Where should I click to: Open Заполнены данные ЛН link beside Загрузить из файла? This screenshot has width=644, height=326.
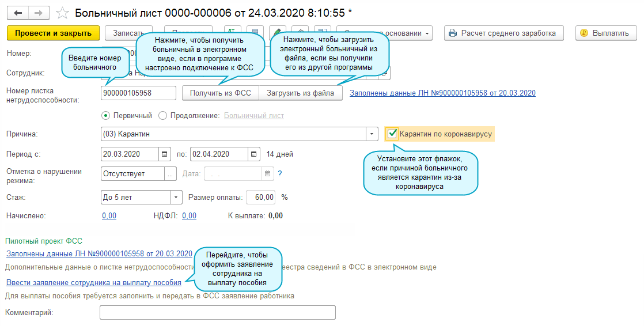click(x=443, y=93)
